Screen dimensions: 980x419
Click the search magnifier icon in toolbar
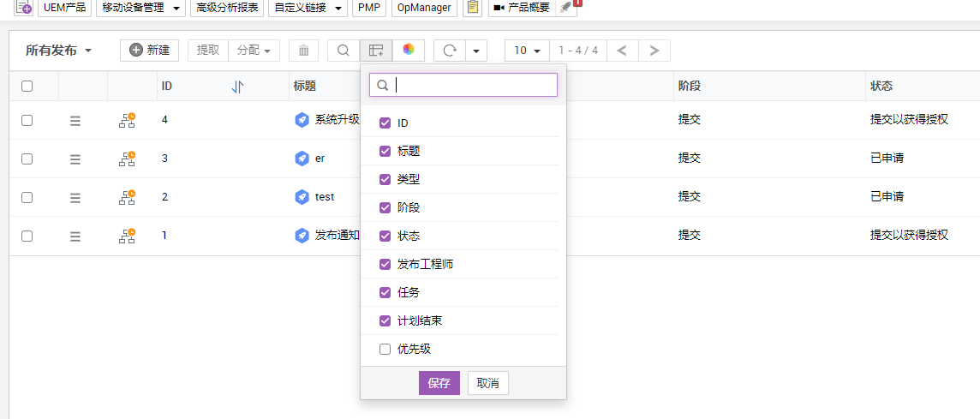point(343,51)
